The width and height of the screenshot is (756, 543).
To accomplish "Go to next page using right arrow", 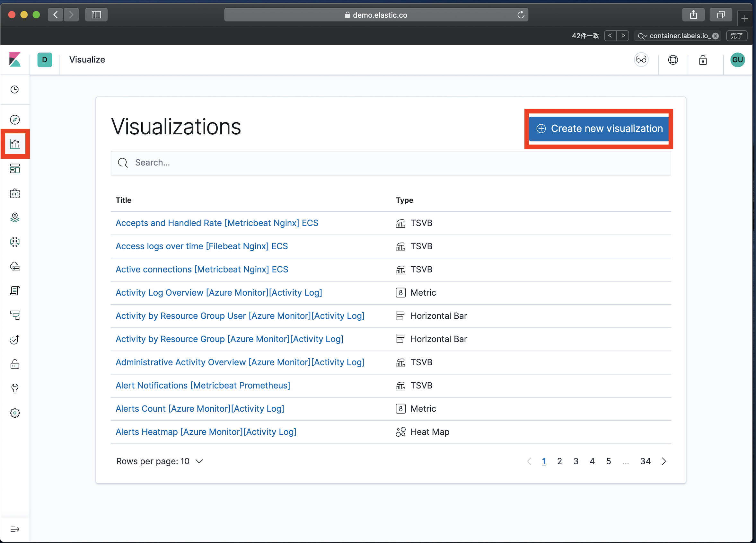I will [x=664, y=461].
